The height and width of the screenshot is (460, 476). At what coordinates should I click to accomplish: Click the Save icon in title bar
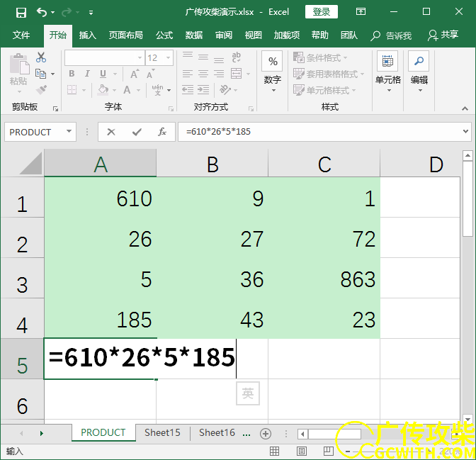tap(21, 12)
